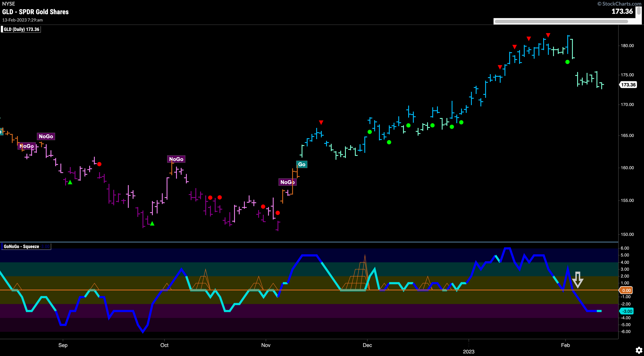
Task: Click the 150.00 price axis label
Action: click(x=627, y=234)
